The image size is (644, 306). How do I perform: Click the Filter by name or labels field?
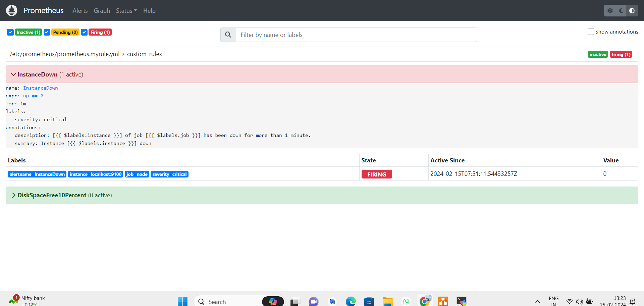click(x=356, y=35)
